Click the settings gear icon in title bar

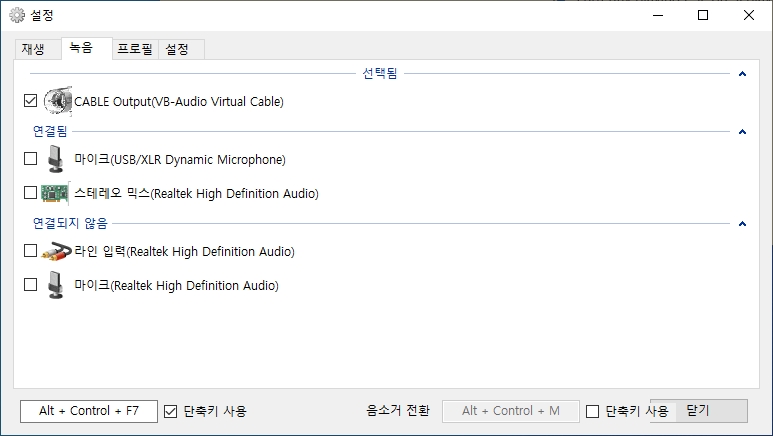tap(17, 15)
